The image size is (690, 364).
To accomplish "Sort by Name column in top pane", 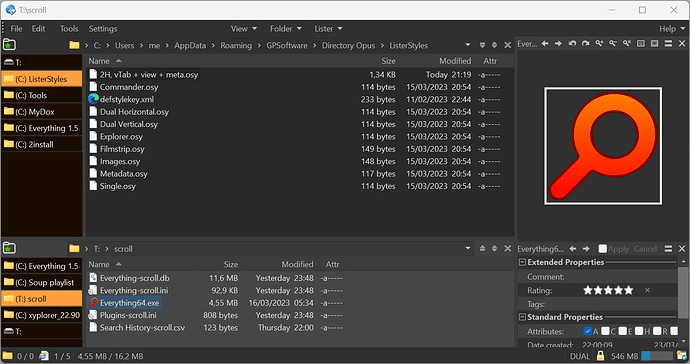I will (99, 61).
